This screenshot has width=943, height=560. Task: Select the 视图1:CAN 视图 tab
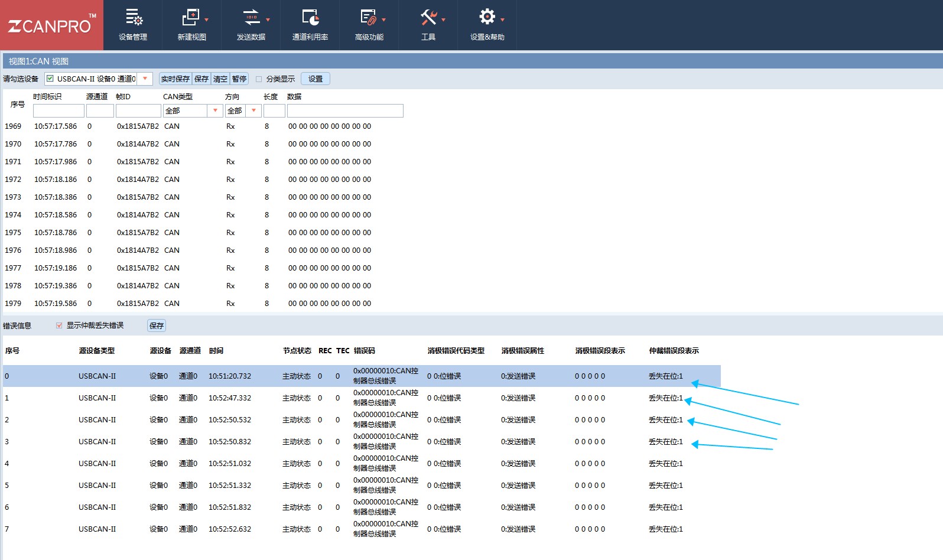(38, 61)
